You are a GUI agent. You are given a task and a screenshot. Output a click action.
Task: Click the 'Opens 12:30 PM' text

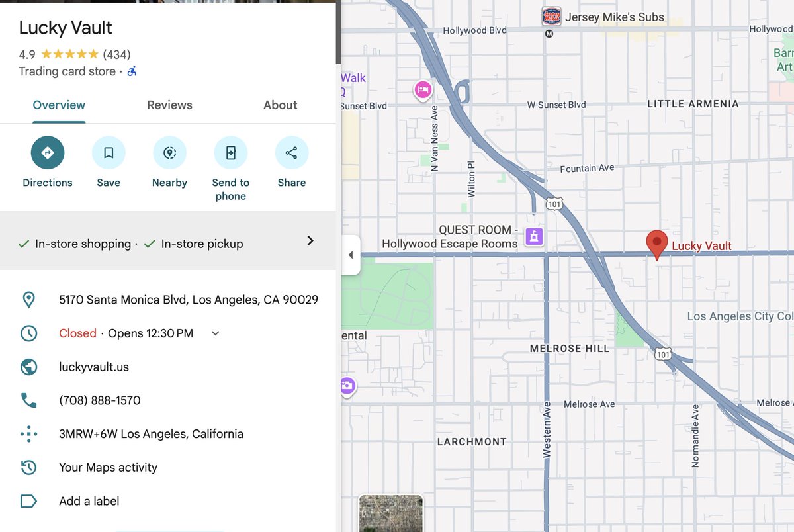[151, 333]
